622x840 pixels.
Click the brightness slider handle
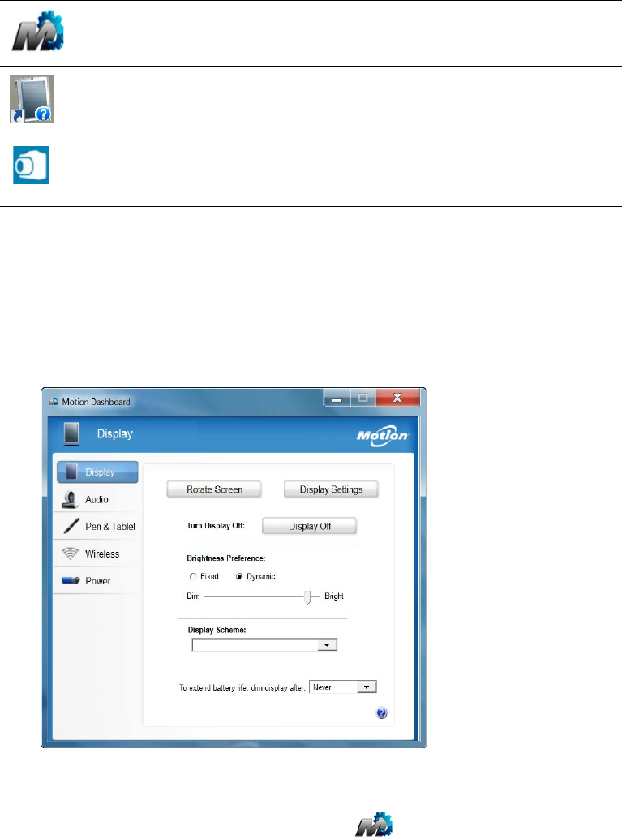coord(308,597)
